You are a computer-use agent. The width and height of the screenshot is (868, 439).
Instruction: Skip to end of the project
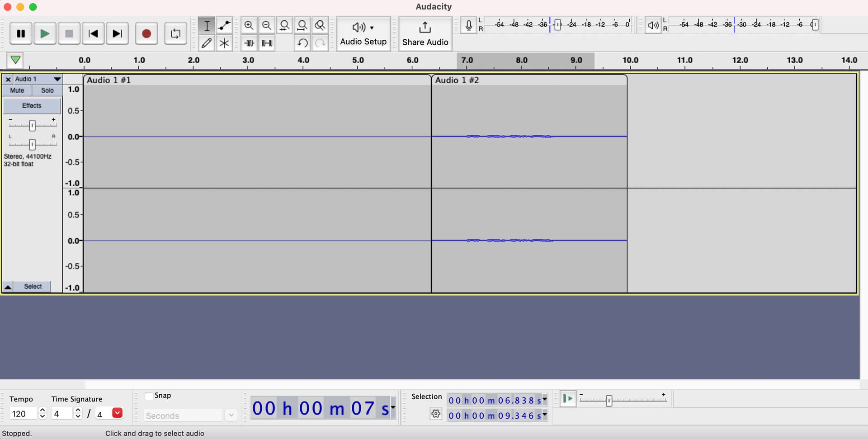(x=117, y=33)
